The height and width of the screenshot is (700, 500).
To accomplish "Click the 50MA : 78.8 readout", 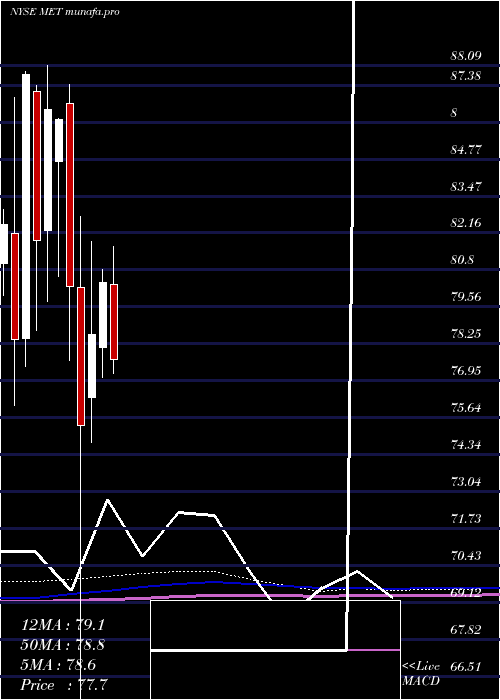I will [x=63, y=646].
